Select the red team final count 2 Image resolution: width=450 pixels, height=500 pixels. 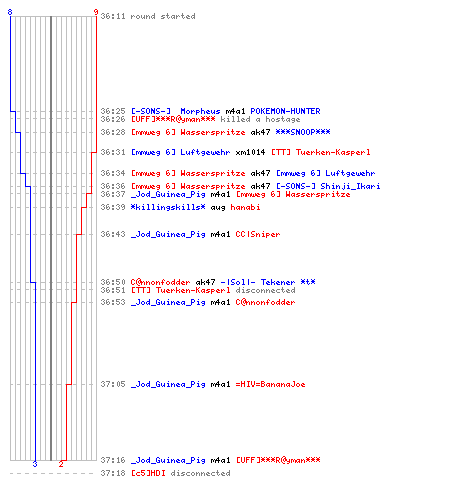pos(61,464)
